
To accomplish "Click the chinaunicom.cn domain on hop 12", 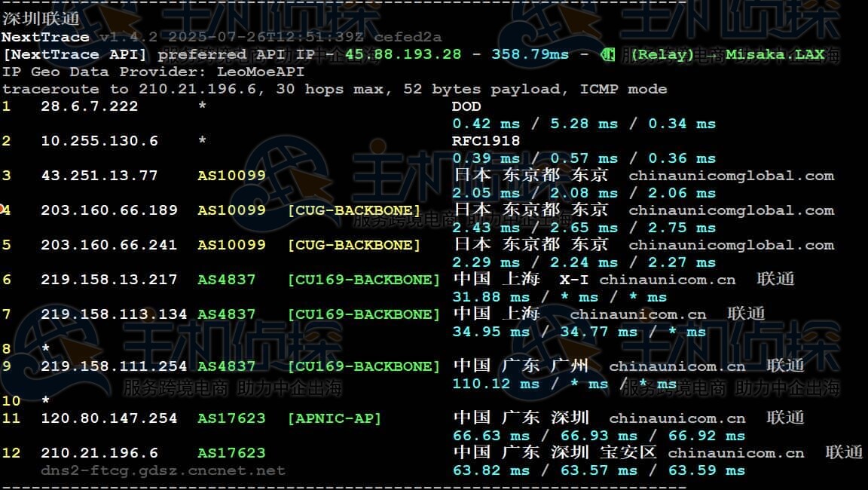I will [735, 453].
